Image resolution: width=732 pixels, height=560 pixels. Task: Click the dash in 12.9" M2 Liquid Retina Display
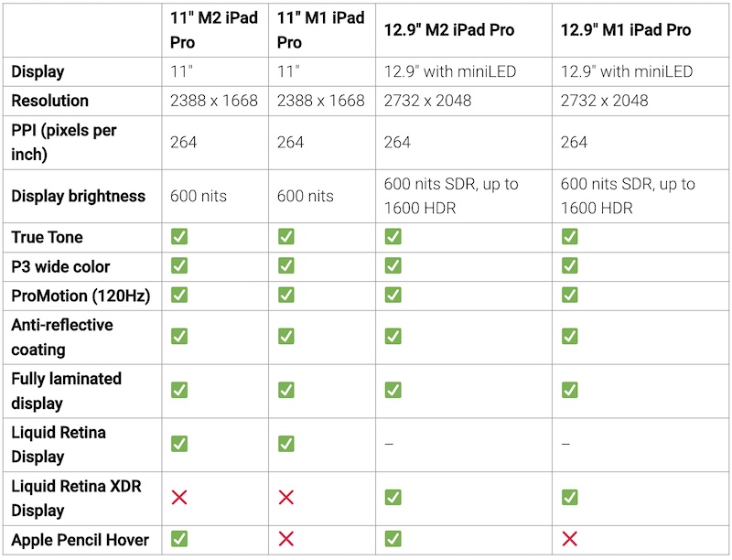pyautogui.click(x=389, y=444)
